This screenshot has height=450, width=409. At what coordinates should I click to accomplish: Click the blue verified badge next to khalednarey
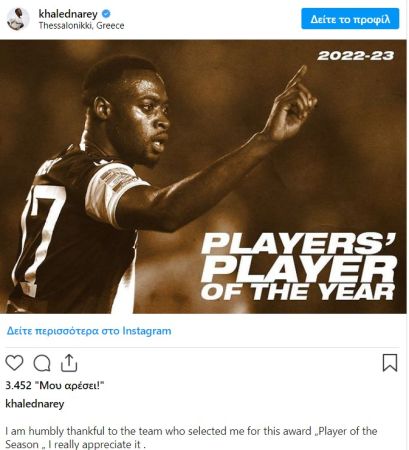pyautogui.click(x=106, y=14)
